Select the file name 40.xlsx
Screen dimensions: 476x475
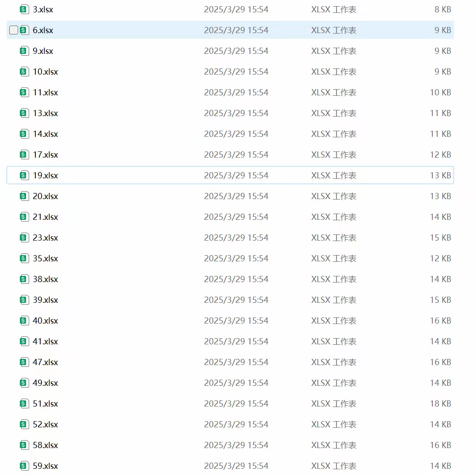click(45, 320)
